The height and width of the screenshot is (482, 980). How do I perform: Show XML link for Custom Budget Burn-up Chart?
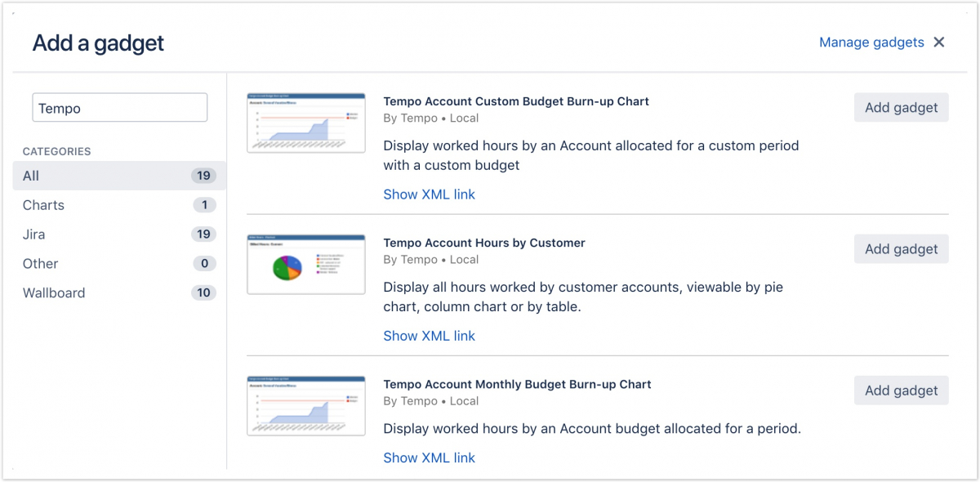tap(429, 194)
